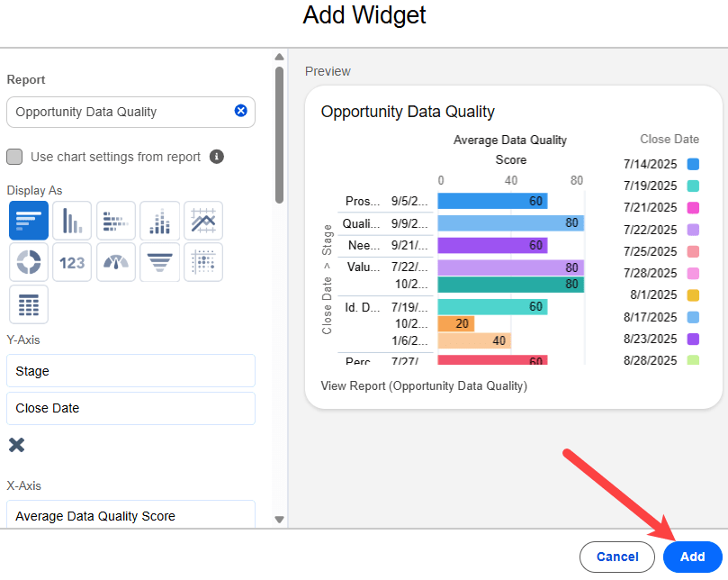The height and width of the screenshot is (580, 728).
Task: Select the line chart display type
Action: 203,221
